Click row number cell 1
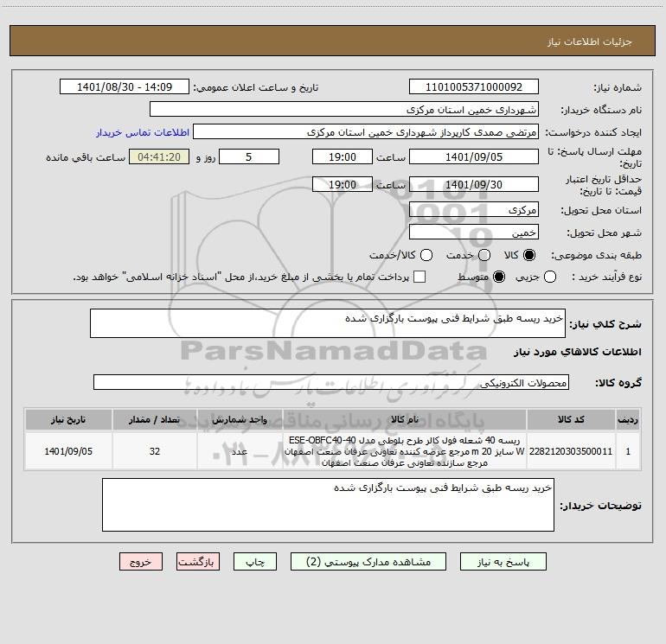 (628, 451)
